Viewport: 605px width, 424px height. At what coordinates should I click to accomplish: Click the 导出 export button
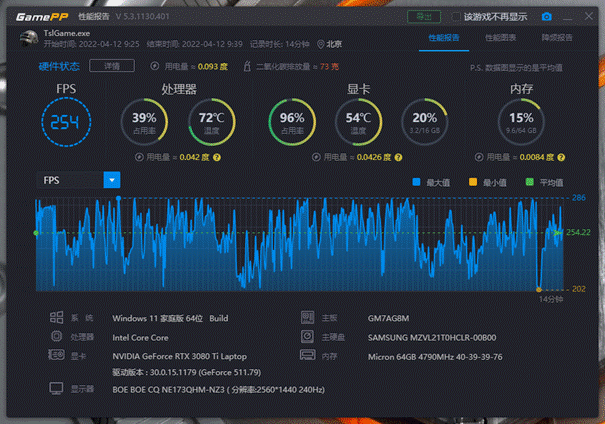click(x=424, y=17)
